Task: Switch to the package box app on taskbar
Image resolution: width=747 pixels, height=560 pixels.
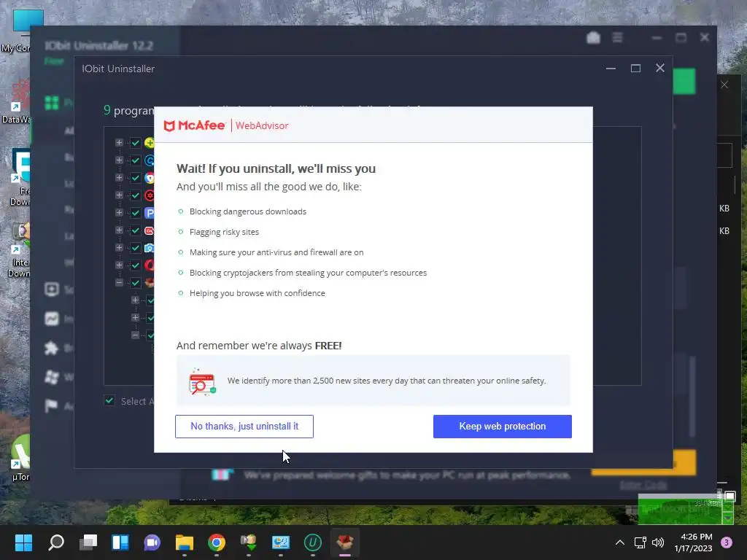Action: (344, 542)
